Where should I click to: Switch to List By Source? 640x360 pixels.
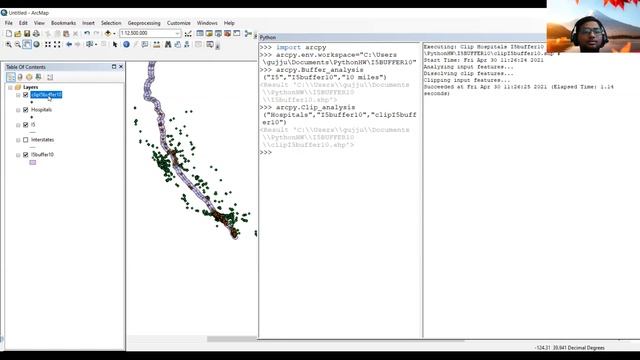(x=20, y=77)
